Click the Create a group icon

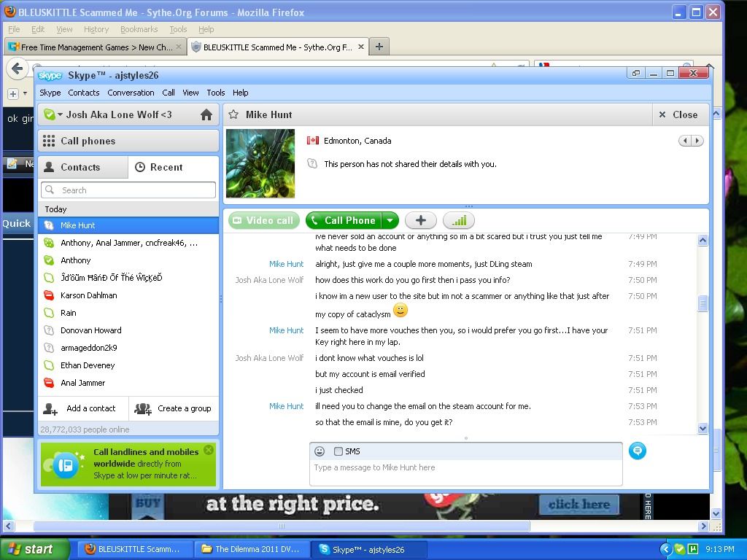pyautogui.click(x=142, y=408)
